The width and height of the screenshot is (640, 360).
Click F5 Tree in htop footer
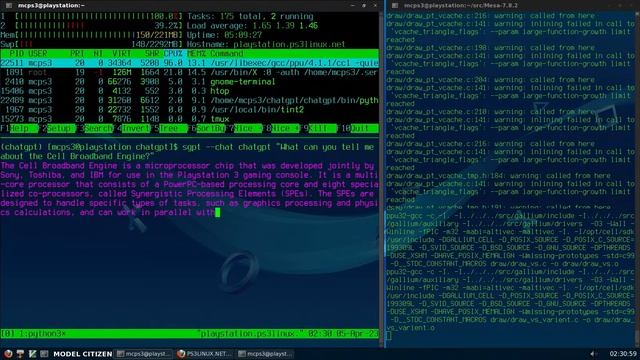point(169,128)
